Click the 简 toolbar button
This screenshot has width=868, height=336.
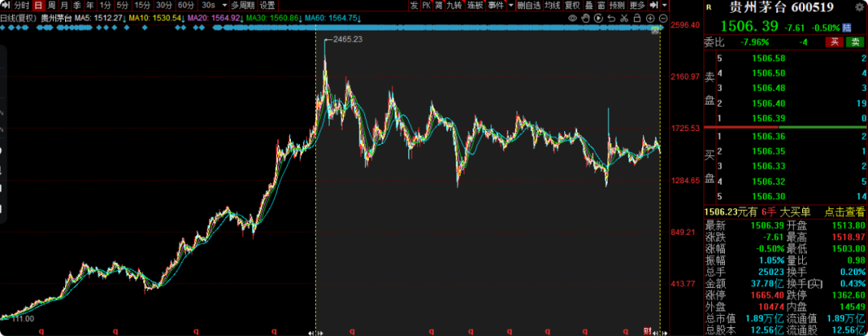tap(439, 6)
